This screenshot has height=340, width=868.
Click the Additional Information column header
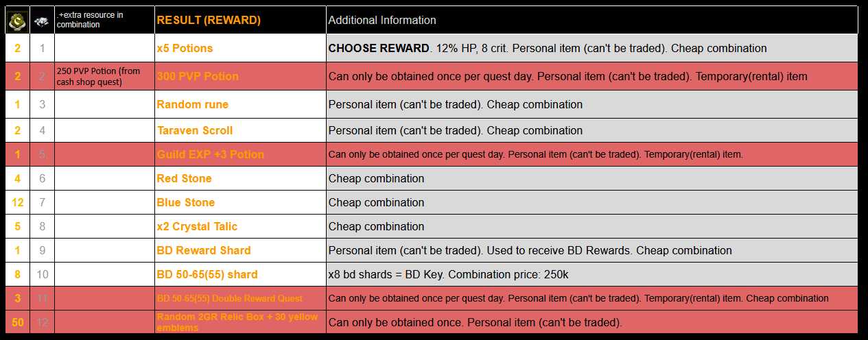(382, 21)
